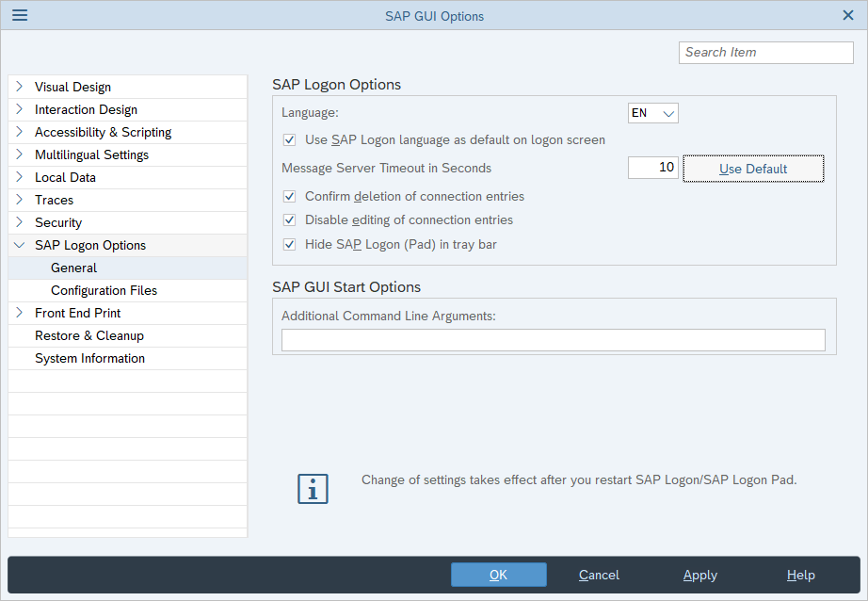Screen dimensions: 868x601
Task: Expand the Visual Design node
Action: click(x=20, y=87)
